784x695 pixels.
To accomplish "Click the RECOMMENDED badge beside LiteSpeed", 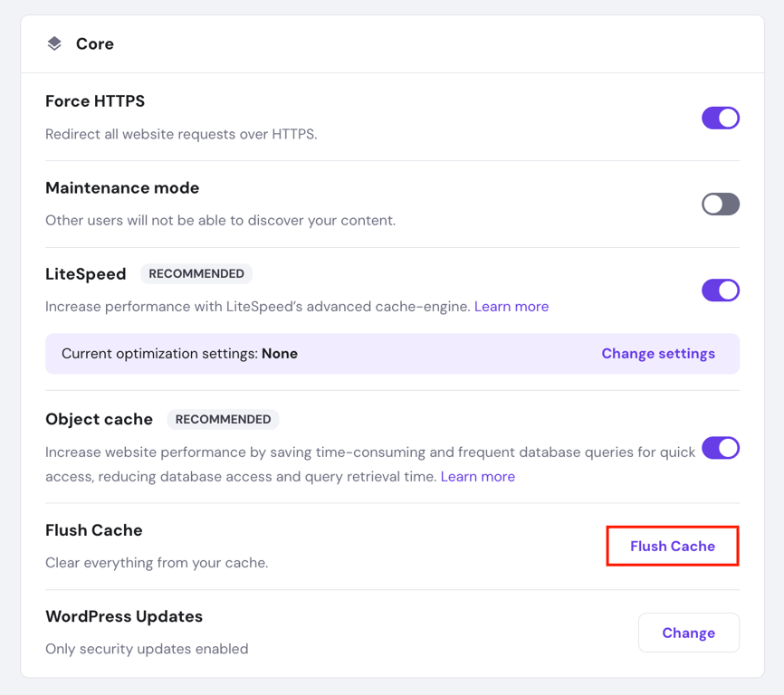I will point(196,273).
